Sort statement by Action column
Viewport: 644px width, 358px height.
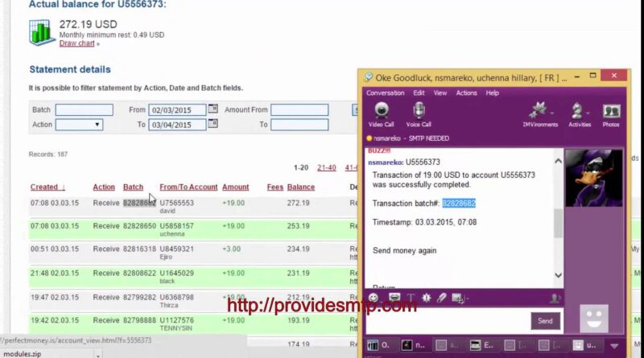click(104, 187)
